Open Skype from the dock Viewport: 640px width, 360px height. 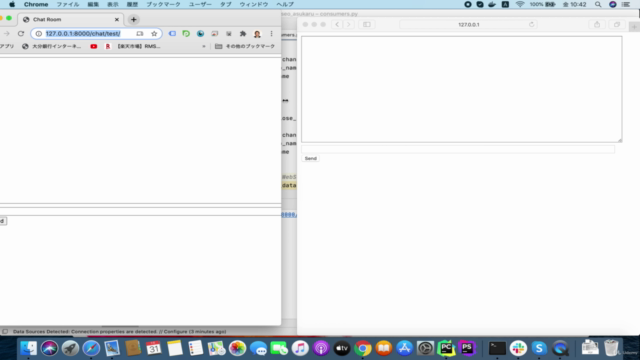point(539,348)
